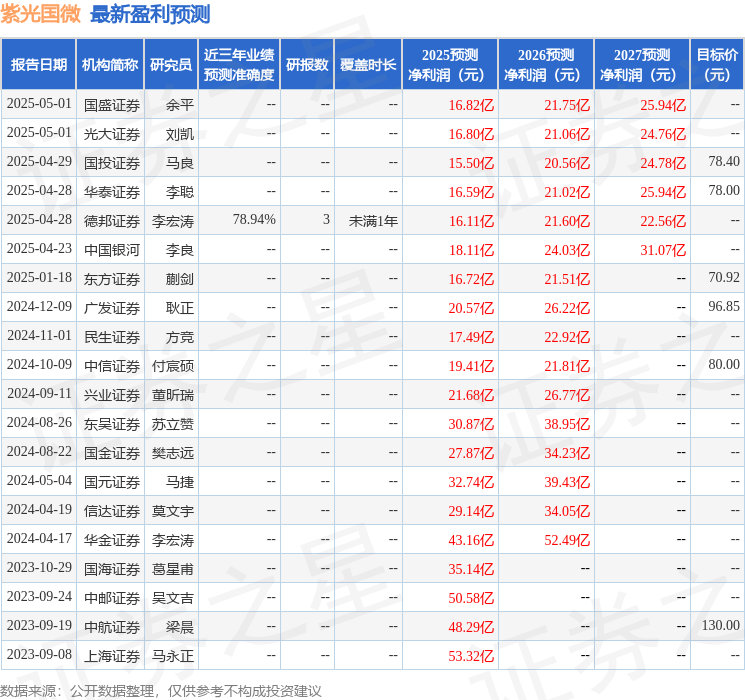Select the 国海证券 institution cell
The height and width of the screenshot is (700, 745).
pos(112,569)
